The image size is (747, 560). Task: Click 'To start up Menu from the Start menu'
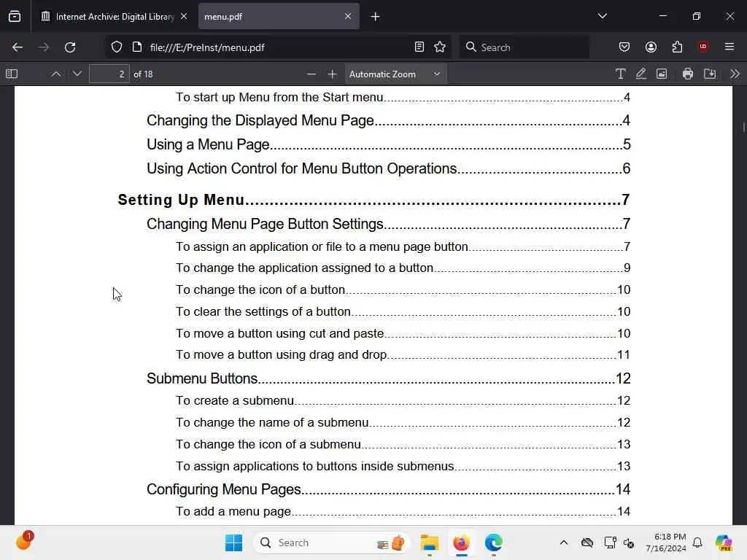point(403,97)
